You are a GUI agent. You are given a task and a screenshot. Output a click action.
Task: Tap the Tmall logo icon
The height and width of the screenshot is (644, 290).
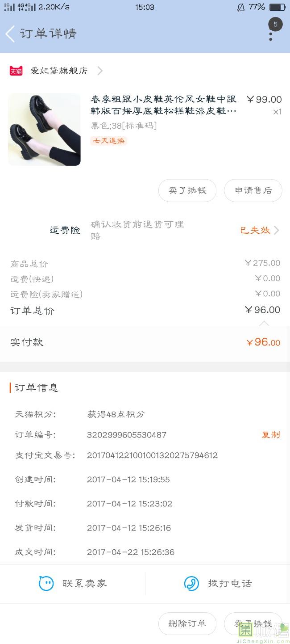pyautogui.click(x=16, y=71)
